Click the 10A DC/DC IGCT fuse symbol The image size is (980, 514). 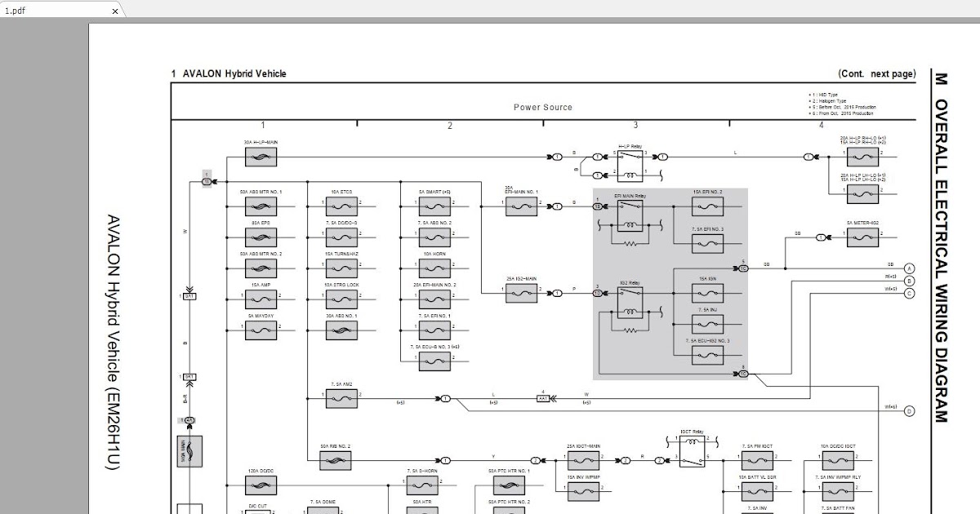point(838,461)
